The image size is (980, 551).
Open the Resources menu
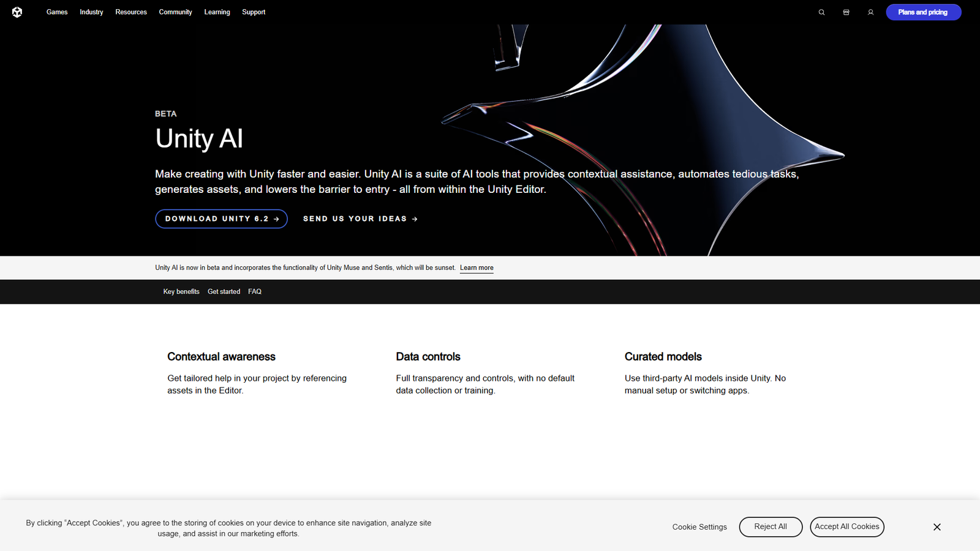coord(131,12)
